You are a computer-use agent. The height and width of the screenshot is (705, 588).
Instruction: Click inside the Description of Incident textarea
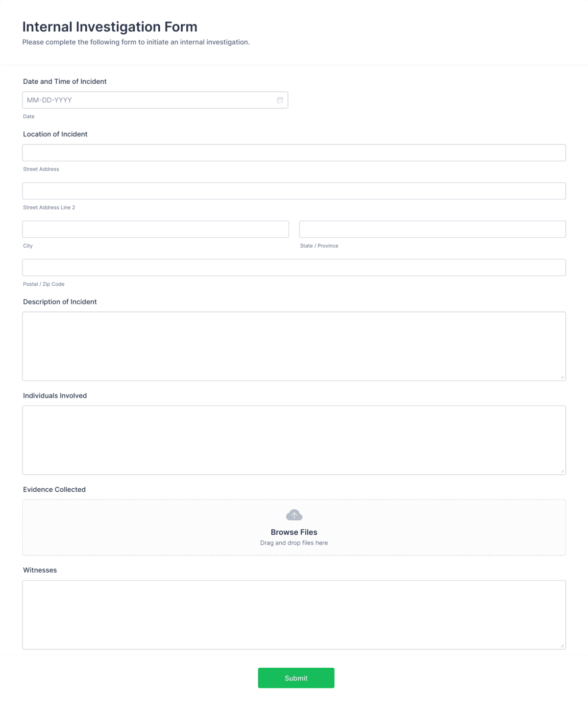[x=294, y=346]
